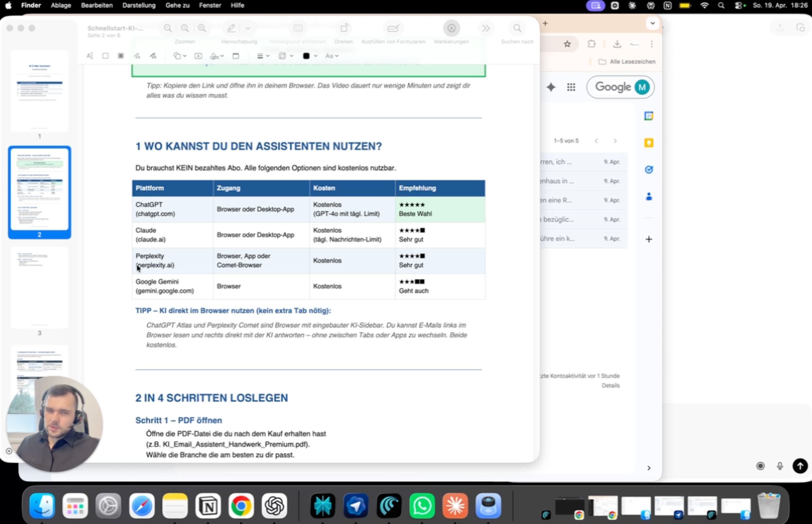
Task: Toggle the Markierungen markup toolbar
Action: click(x=451, y=28)
